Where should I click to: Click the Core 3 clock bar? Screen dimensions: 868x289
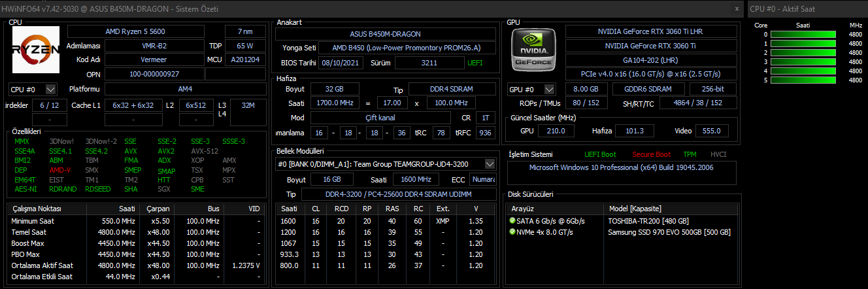[x=803, y=61]
